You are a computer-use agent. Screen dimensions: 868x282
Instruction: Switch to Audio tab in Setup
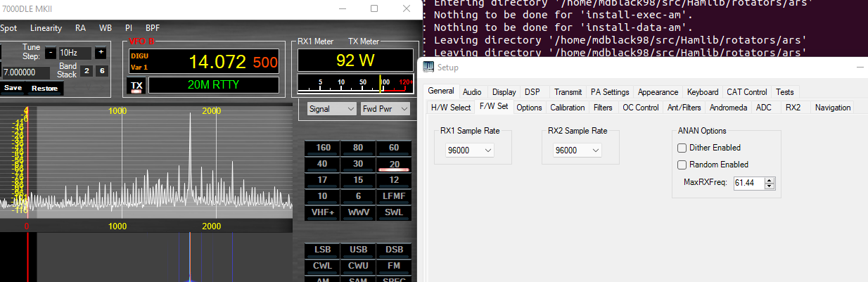[x=472, y=92]
